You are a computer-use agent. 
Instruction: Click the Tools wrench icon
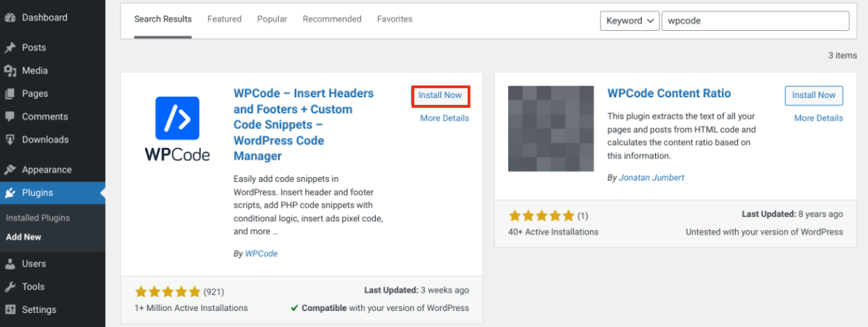coord(10,287)
